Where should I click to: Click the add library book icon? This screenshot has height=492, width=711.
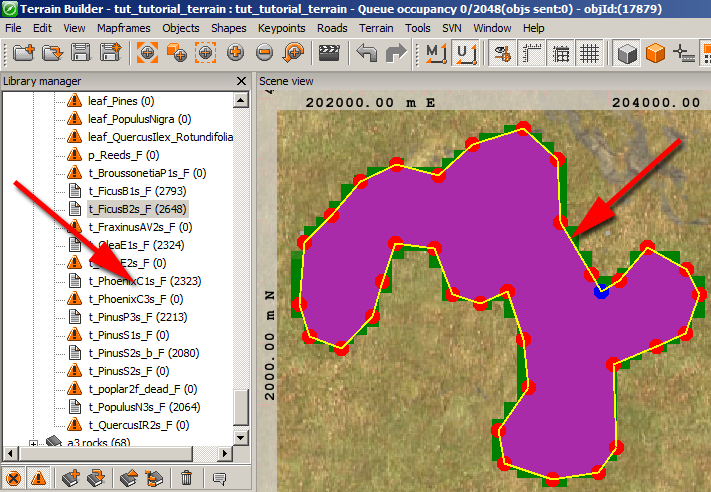click(70, 479)
